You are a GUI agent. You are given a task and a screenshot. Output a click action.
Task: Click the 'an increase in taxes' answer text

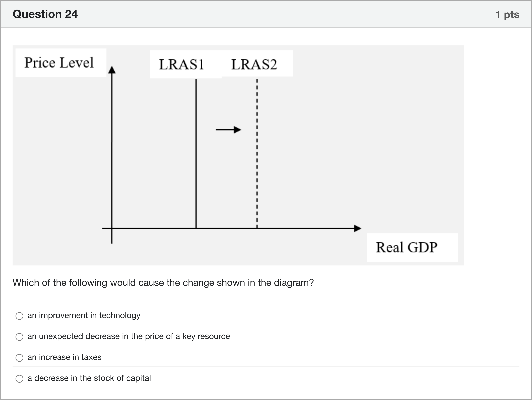(64, 357)
